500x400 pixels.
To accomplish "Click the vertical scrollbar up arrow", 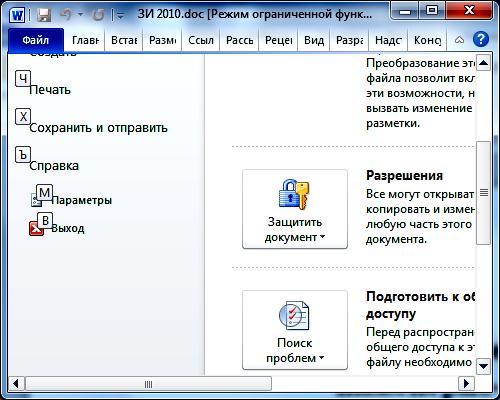I will [x=483, y=63].
